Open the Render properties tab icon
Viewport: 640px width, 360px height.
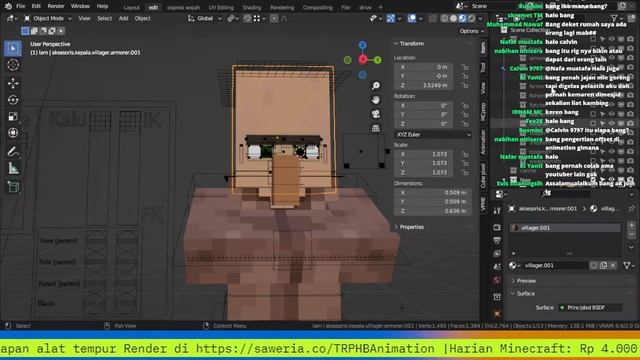tap(497, 227)
